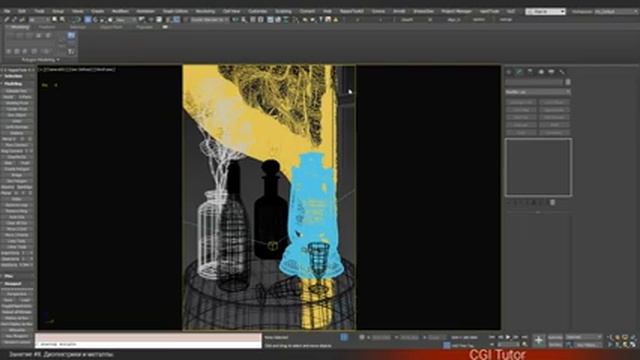
Task: Open the Rendering menu
Action: tap(205, 11)
